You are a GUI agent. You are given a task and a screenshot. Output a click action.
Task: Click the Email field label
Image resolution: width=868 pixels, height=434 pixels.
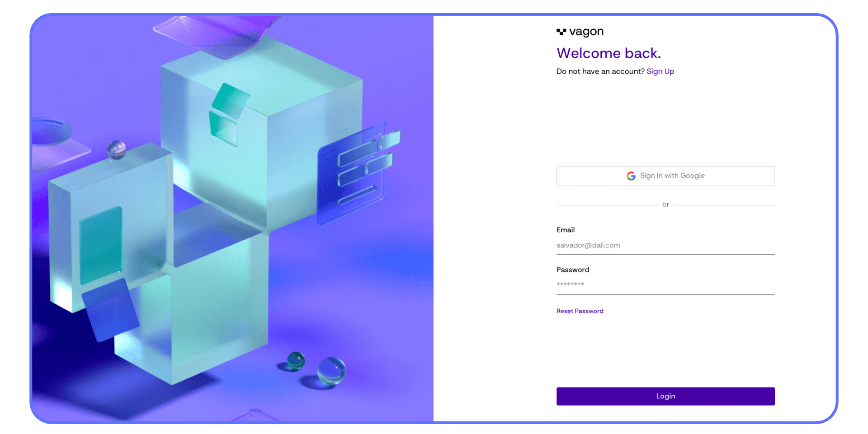click(x=566, y=230)
